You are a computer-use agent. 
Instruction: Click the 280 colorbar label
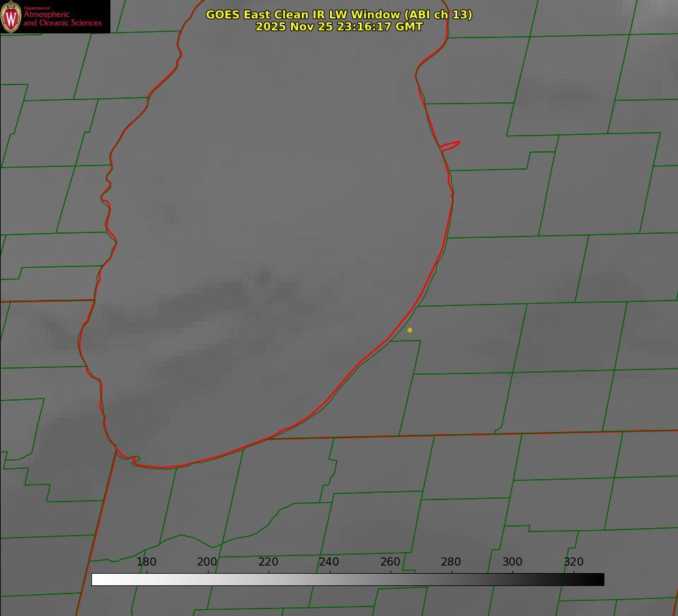[451, 561]
